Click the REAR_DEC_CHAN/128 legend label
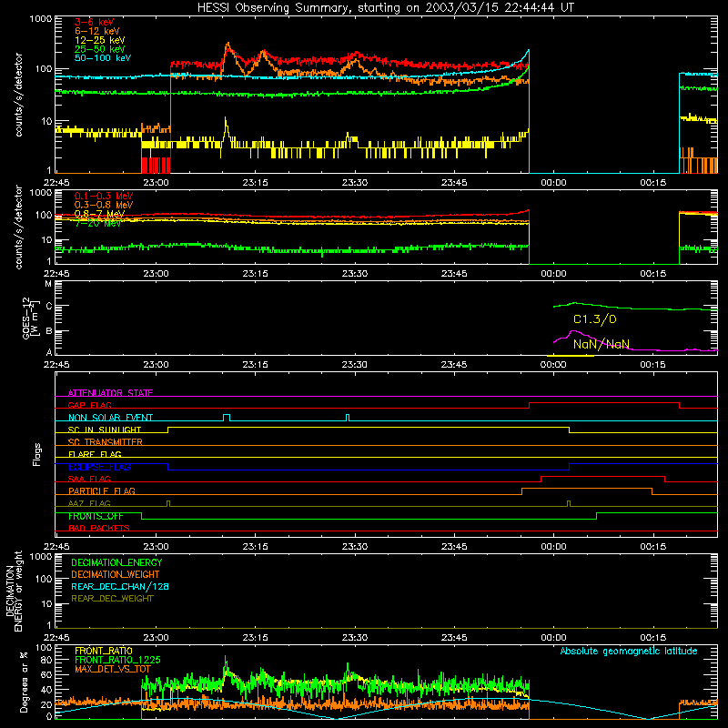This screenshot has height=728, width=728. click(x=120, y=586)
